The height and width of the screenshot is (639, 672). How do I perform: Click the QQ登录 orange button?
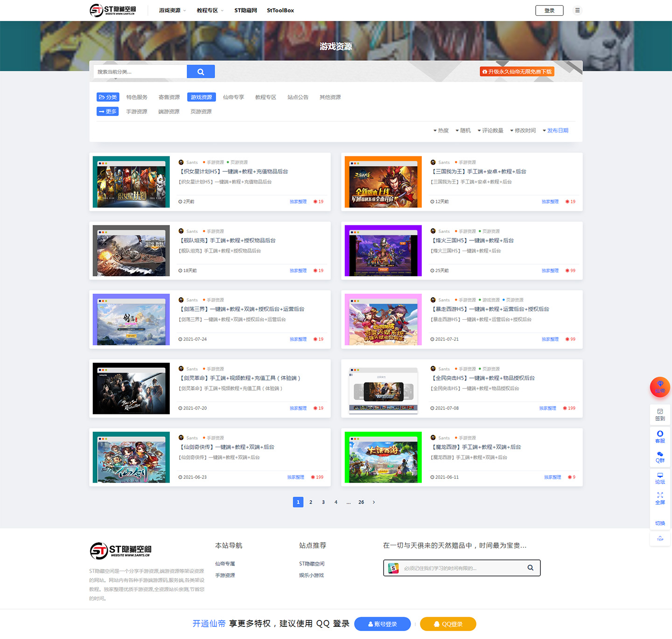[448, 624]
